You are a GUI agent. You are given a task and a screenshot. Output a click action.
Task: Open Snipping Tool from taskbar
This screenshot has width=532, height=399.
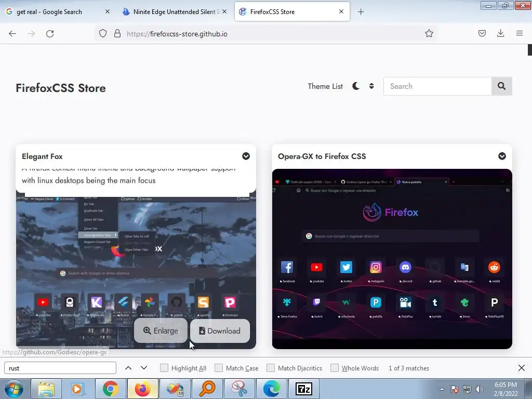239,389
